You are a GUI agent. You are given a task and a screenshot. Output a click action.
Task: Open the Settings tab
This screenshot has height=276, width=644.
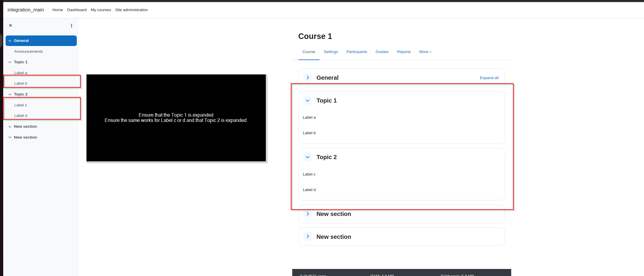point(331,52)
